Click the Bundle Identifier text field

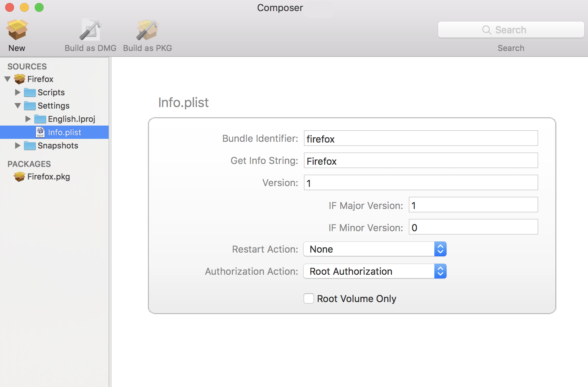420,138
